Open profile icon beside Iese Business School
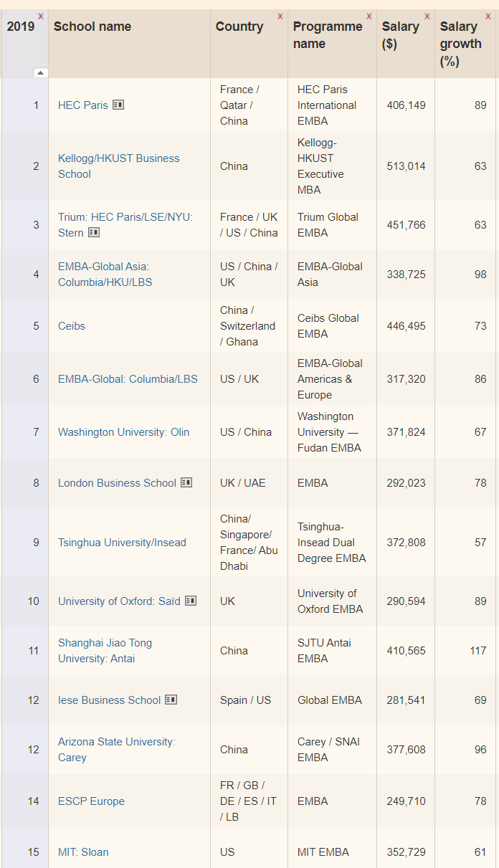Screen dimensions: 499x868 (171, 700)
